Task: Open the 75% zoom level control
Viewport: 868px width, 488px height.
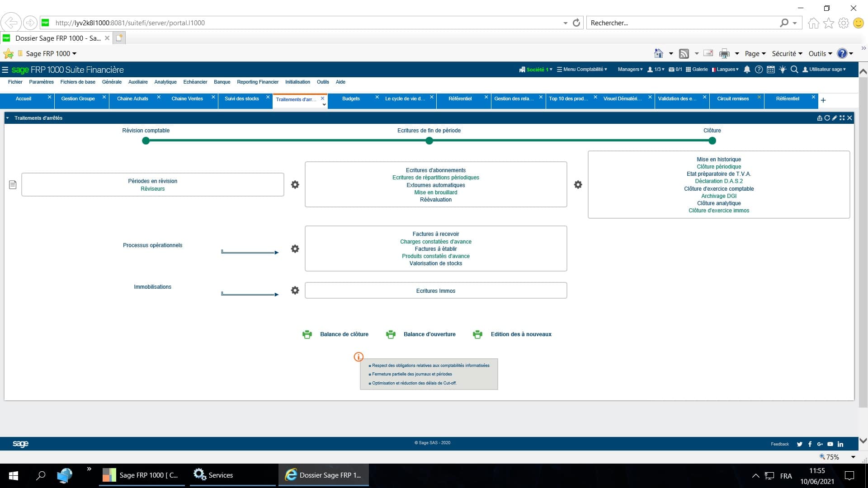Action: click(832, 457)
